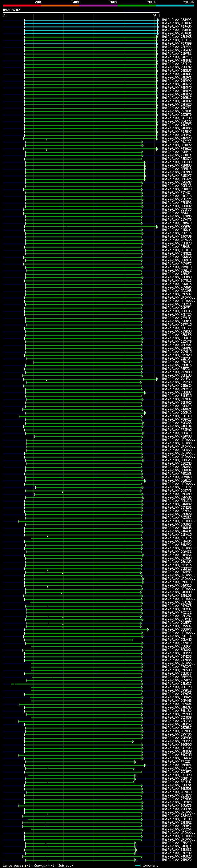Viewport: 197px width, 868px height.
Task: Select the UniRef100_A4H6C2 label
Action: tap(177, 84)
